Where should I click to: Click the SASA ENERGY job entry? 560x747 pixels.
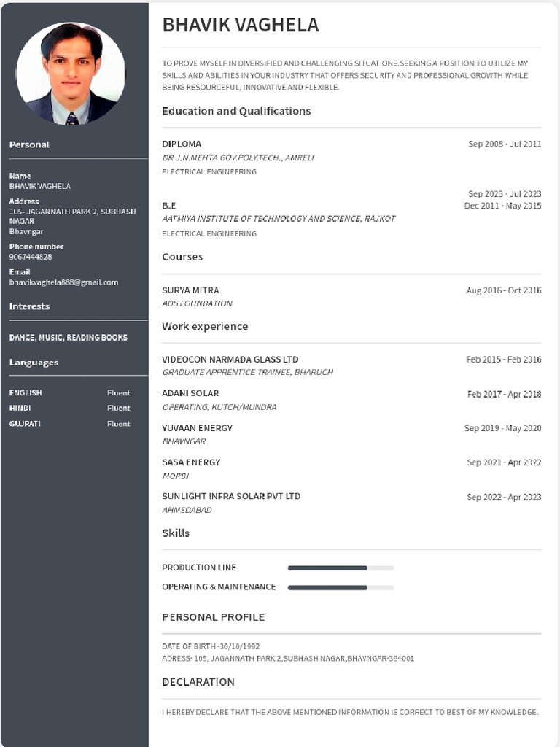coord(351,469)
